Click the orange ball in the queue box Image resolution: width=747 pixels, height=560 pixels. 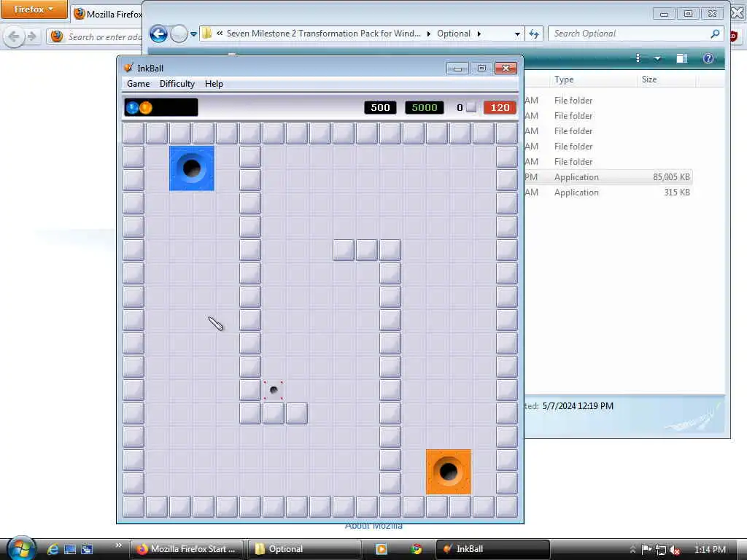tap(146, 108)
